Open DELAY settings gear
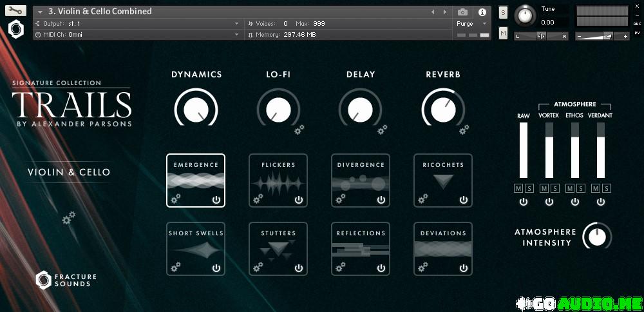This screenshot has width=644, height=312. tap(383, 130)
